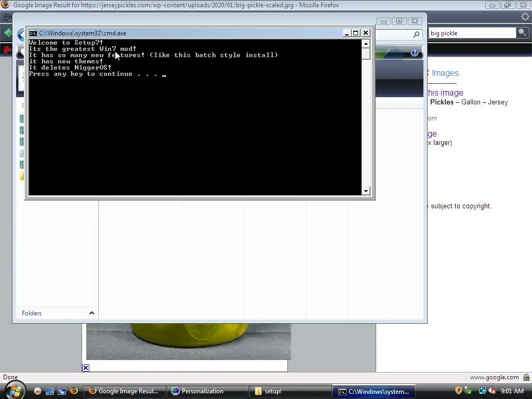Switch to the setup! folder taskbar button
This screenshot has height=399, width=532.
pyautogui.click(x=290, y=391)
